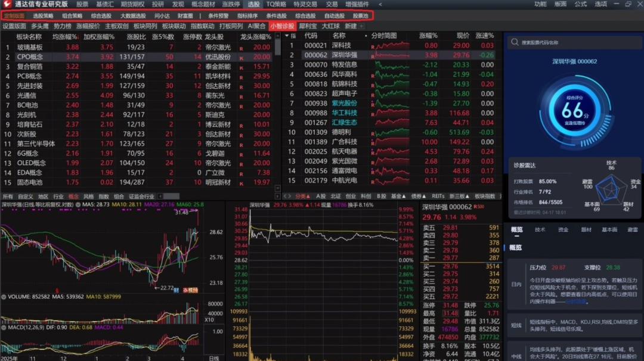Click the 综合评分 66 score gauge
Viewport: 644px width, 361px height.
pyautogui.click(x=572, y=110)
